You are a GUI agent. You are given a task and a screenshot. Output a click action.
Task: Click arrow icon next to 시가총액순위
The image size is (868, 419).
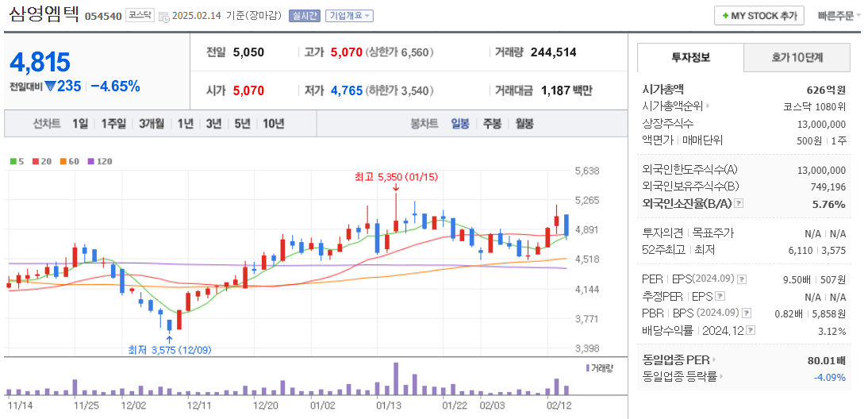point(708,106)
